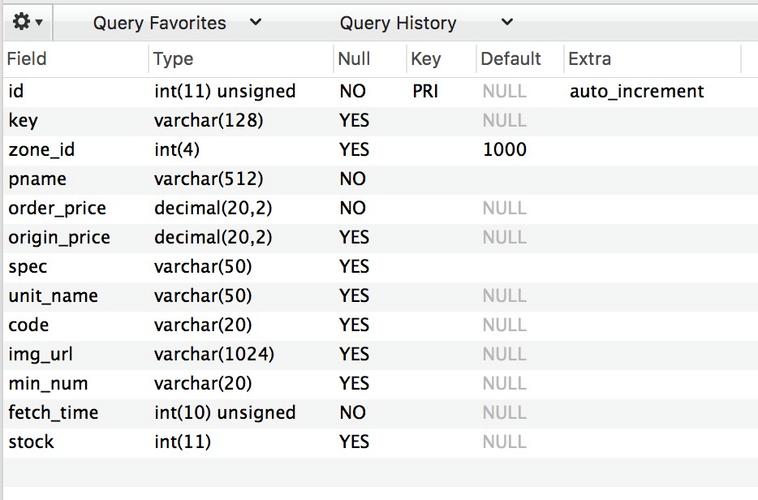
Task: Select the PRI key cell
Action: (x=426, y=91)
